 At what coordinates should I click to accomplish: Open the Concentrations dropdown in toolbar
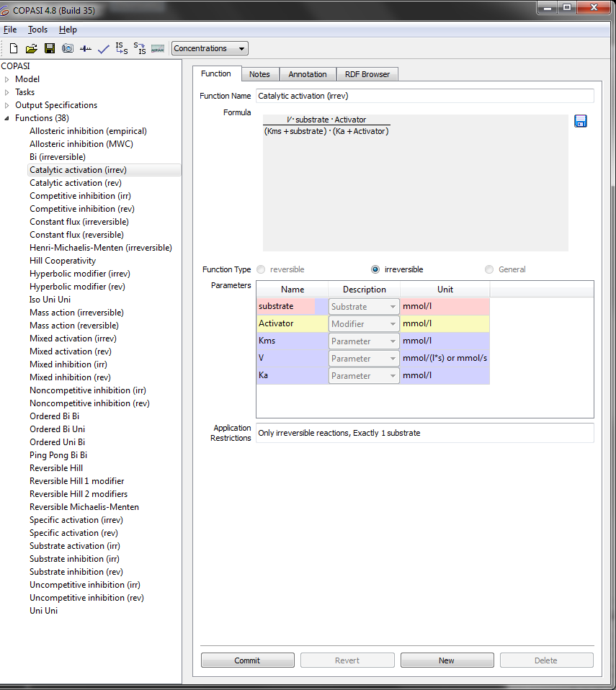(210, 48)
